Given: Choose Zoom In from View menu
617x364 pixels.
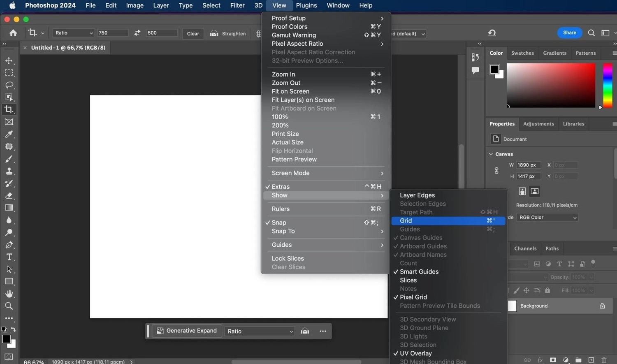Looking at the screenshot, I should [325, 74].
